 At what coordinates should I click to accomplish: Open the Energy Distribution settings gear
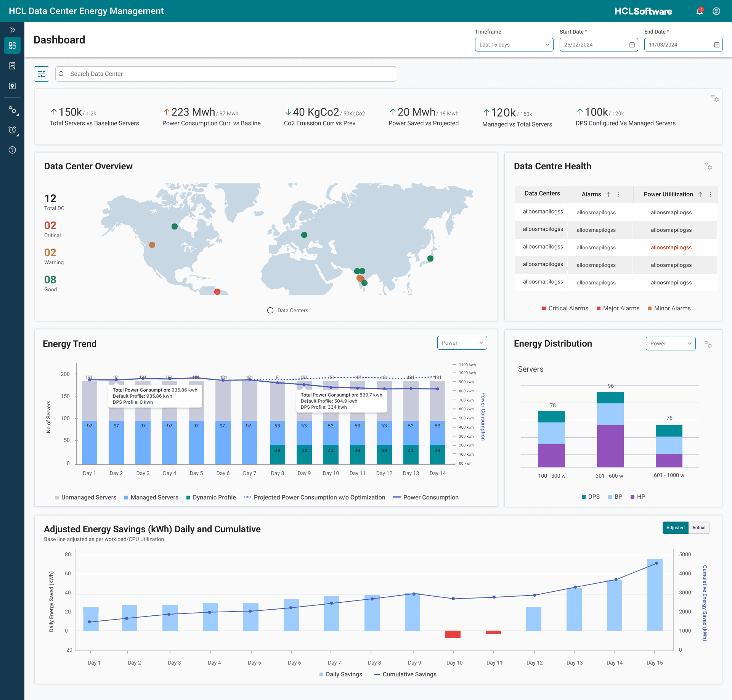[708, 344]
